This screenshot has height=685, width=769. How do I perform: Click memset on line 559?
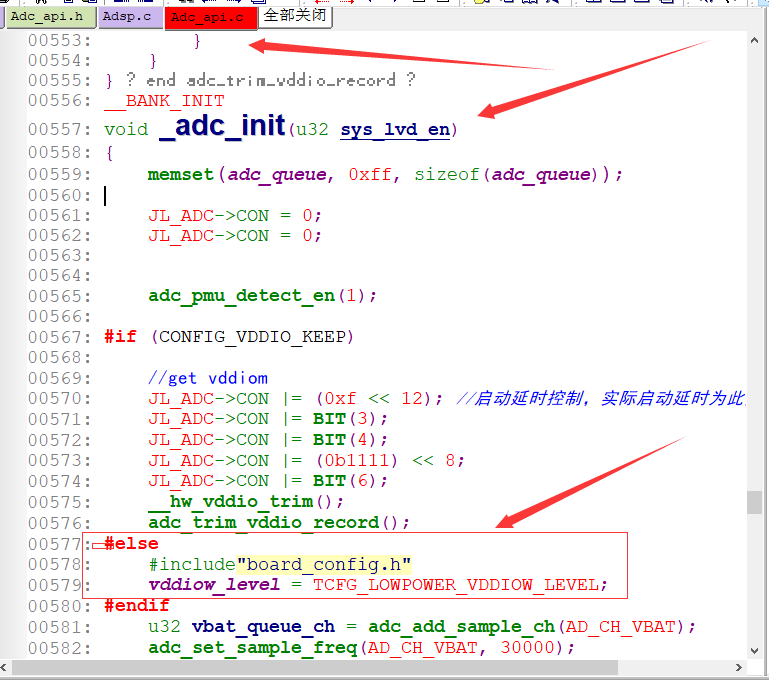tap(180, 175)
